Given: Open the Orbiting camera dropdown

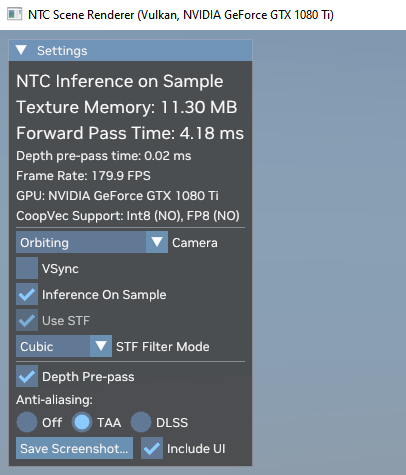Looking at the screenshot, I should click(92, 242).
